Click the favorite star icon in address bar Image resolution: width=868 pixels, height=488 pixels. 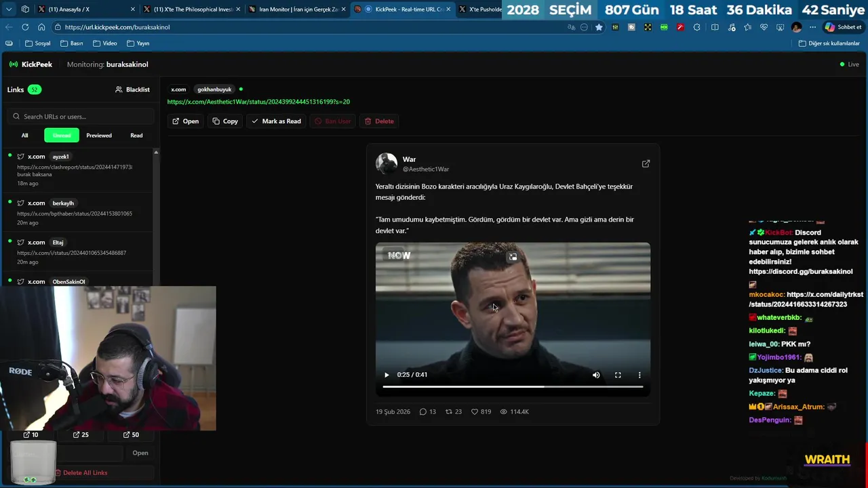click(x=599, y=27)
